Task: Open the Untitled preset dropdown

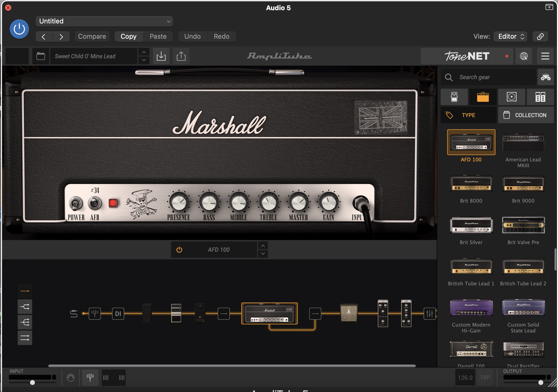Action: pyautogui.click(x=104, y=21)
